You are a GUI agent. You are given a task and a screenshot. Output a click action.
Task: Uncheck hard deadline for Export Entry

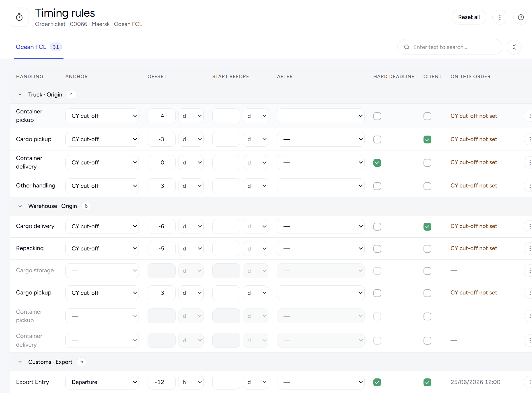[377, 382]
